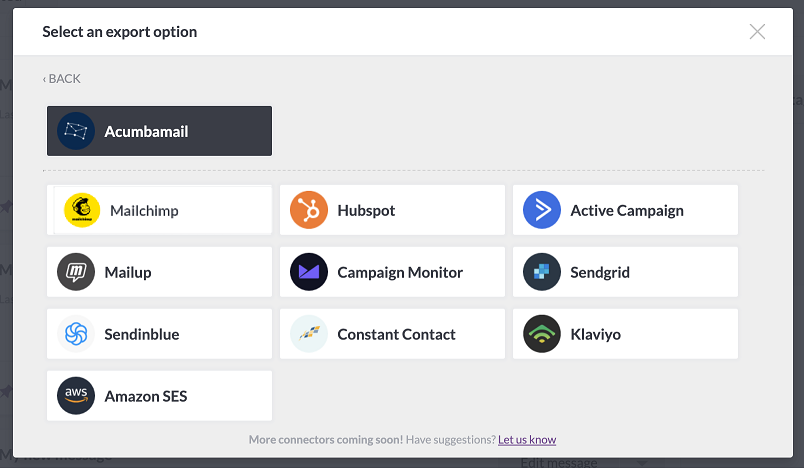This screenshot has height=468, width=804.
Task: Click the Acumbamail constellation logo icon
Action: pyautogui.click(x=76, y=131)
